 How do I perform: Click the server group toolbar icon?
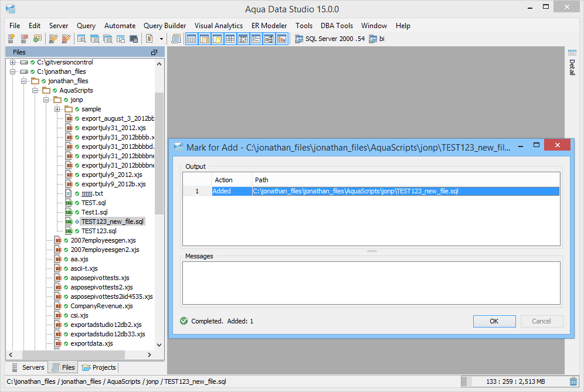pos(38,38)
